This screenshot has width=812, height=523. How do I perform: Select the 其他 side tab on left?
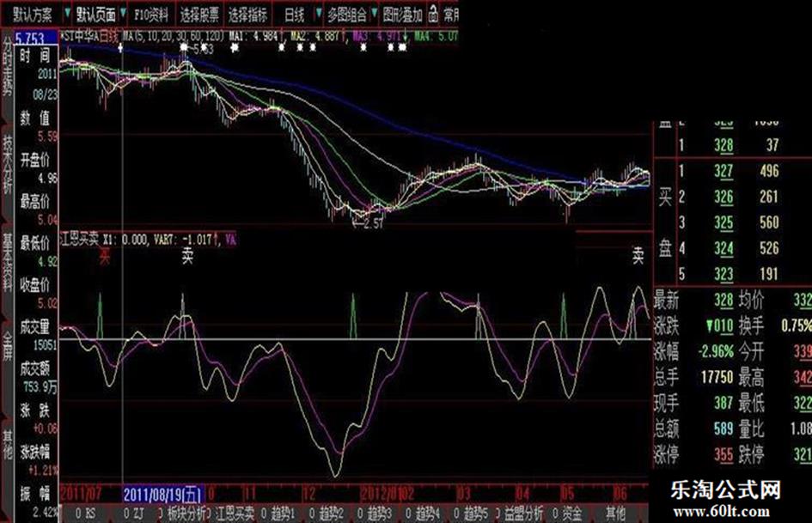7,444
